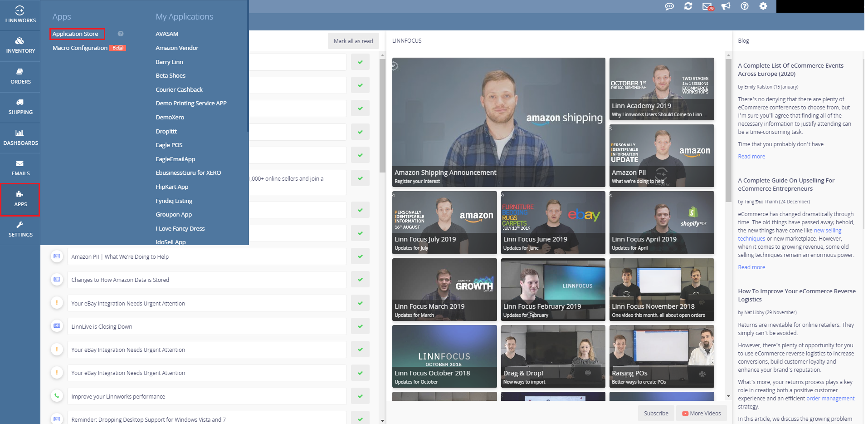Open the chat speech-bubble icon in top bar
868x424 pixels.
[x=669, y=6]
